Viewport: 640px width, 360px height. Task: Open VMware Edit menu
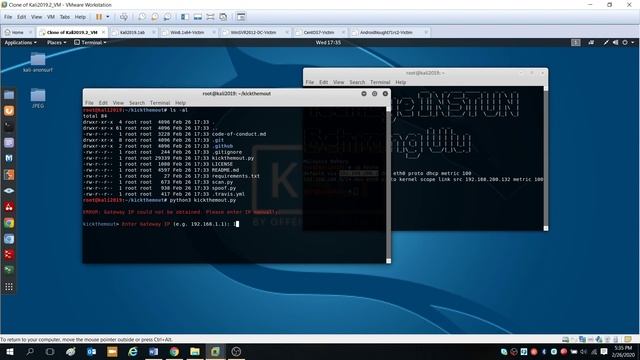[x=22, y=17]
